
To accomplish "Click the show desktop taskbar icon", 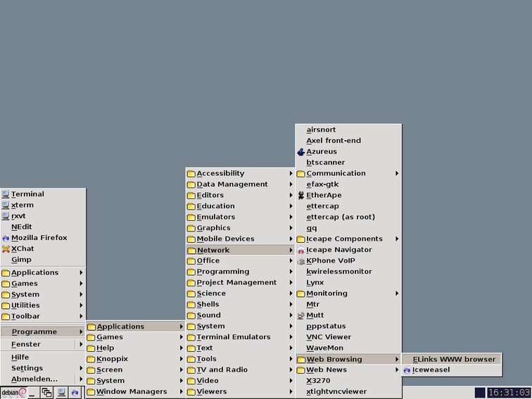I will coord(33,393).
